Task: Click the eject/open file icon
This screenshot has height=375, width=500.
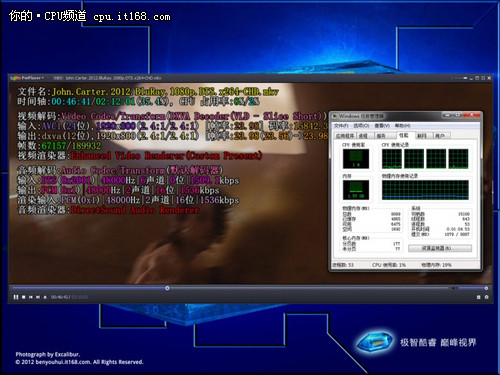Action: 45,297
